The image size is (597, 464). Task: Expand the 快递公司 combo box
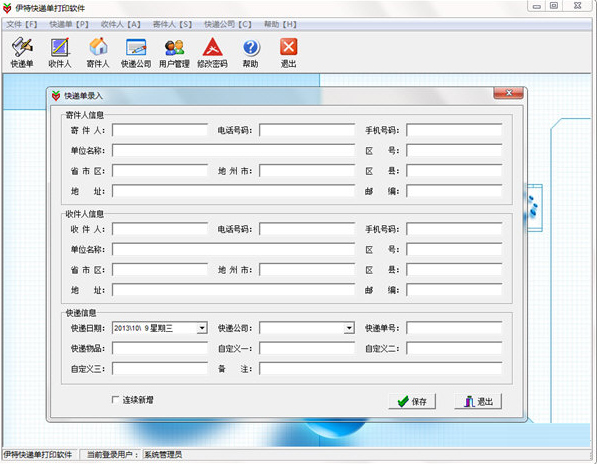(x=349, y=328)
